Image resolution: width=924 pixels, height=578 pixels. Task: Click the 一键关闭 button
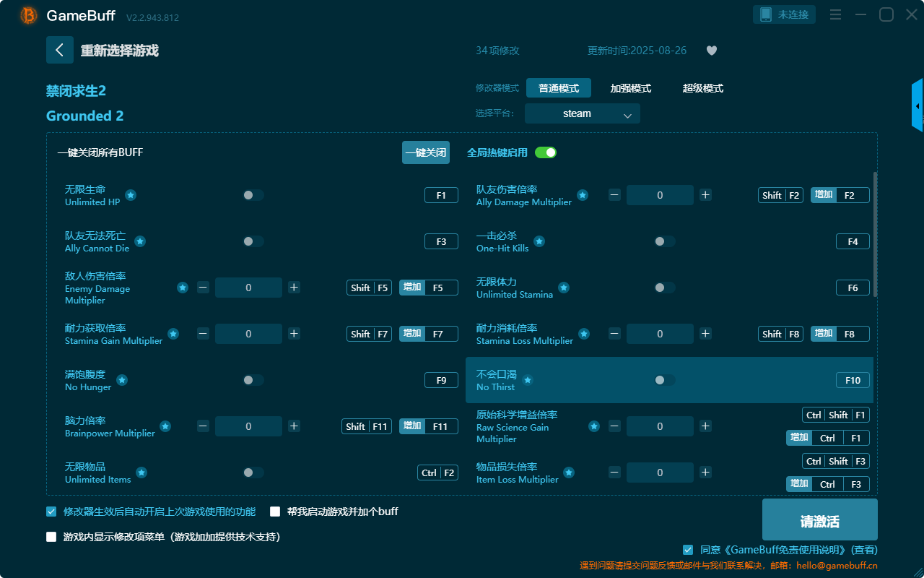point(426,152)
